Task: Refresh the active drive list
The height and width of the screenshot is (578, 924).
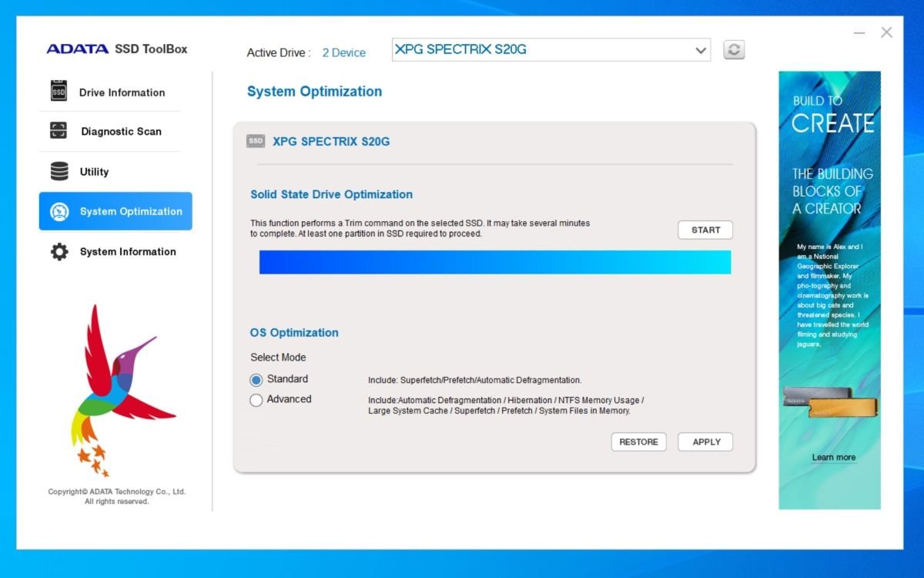Action: (734, 50)
